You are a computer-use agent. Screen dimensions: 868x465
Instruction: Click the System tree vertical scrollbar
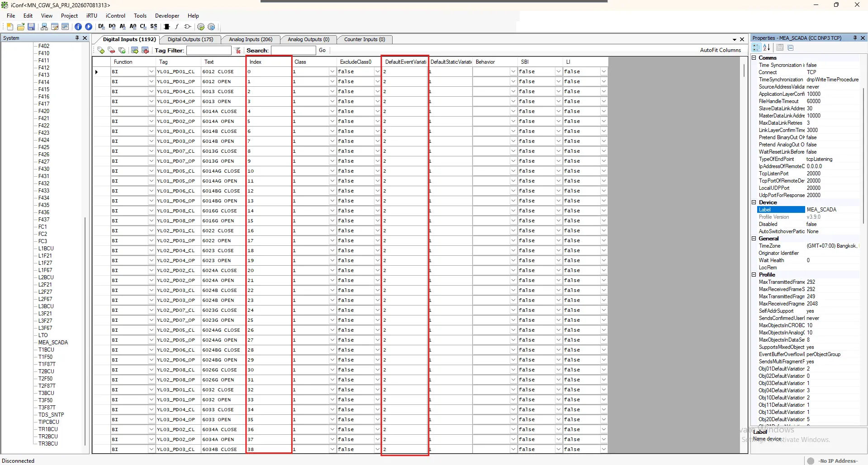tap(85, 332)
